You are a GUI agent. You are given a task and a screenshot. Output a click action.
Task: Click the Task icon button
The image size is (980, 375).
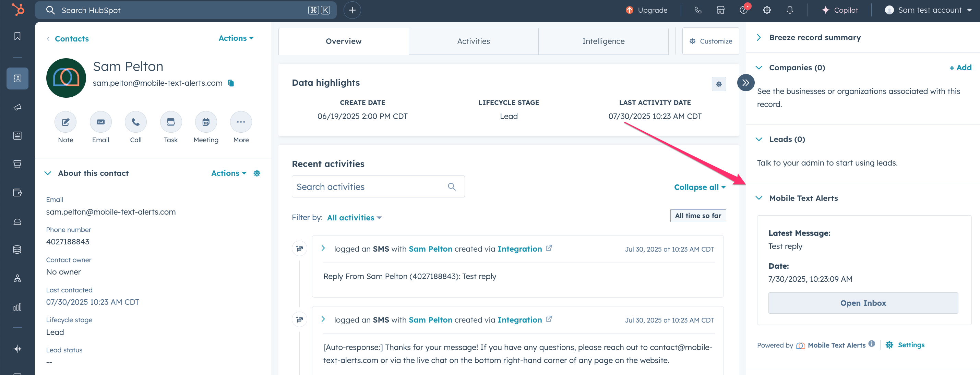tap(171, 122)
